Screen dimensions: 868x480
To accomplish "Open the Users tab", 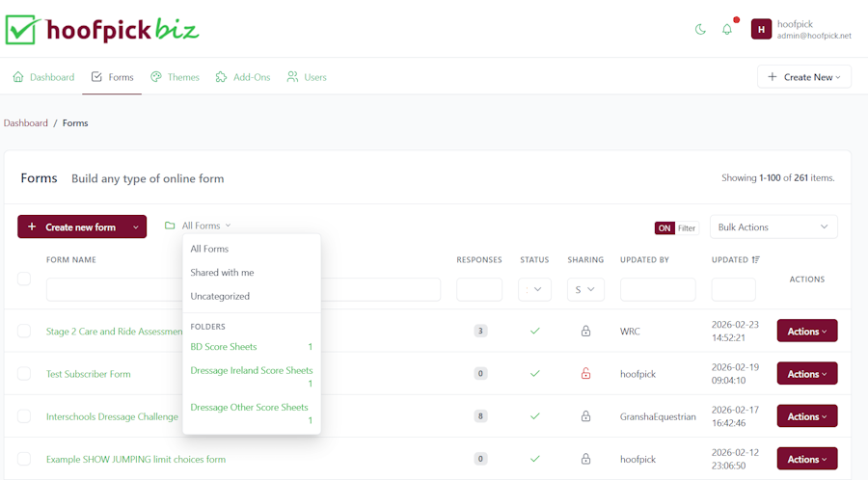I will pyautogui.click(x=308, y=77).
